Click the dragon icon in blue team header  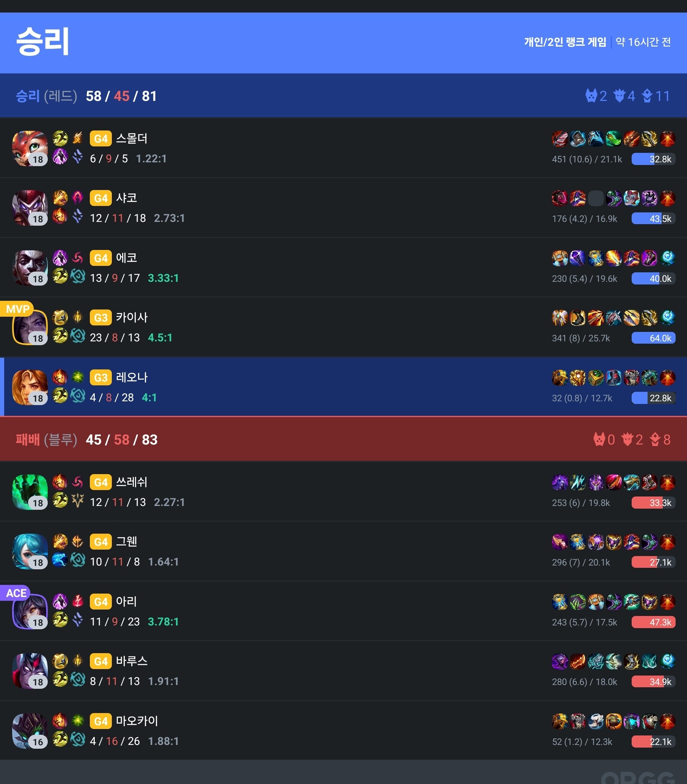[x=627, y=440]
